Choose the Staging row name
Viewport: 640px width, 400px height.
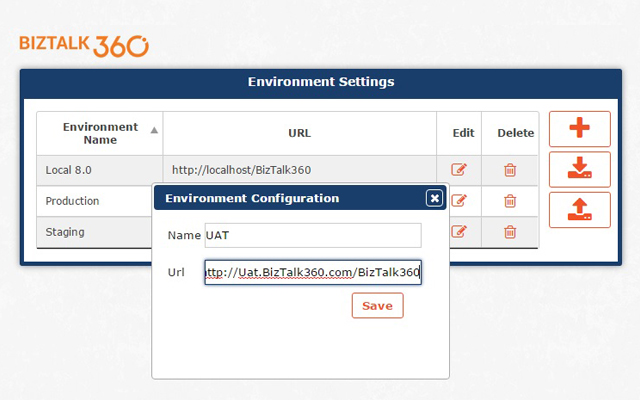[65, 232]
